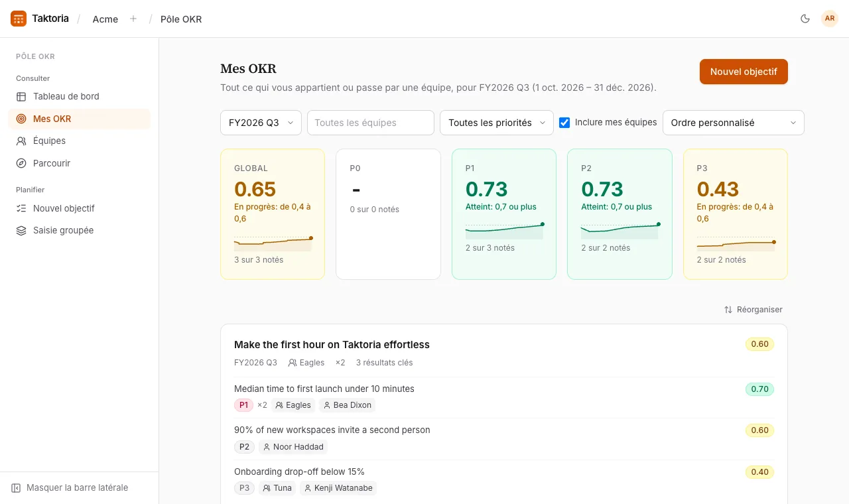Open Toutes les priorités dropdown
Screen dimensions: 849x504
click(x=497, y=123)
